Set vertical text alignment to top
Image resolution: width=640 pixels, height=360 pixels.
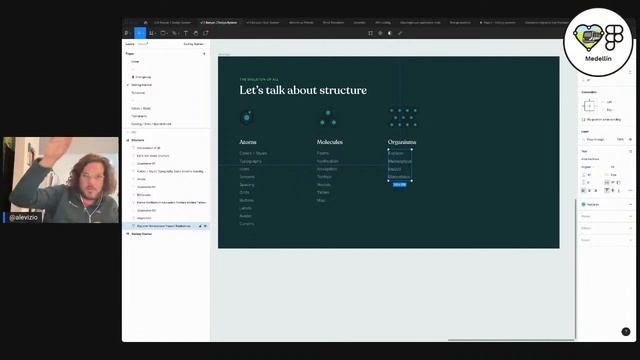607,191
